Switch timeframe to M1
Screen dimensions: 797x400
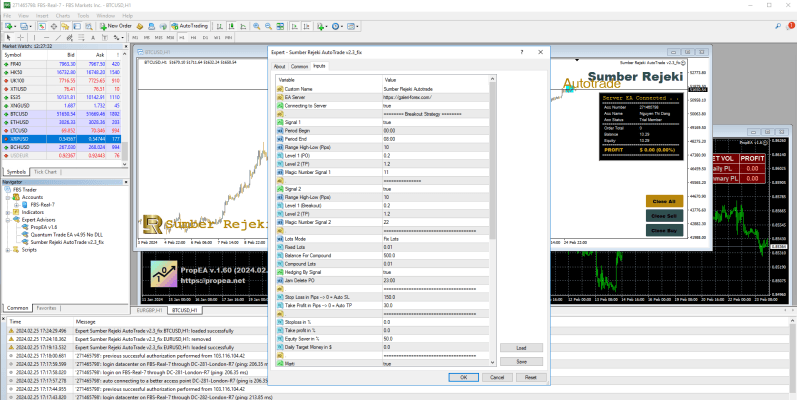(x=135, y=37)
